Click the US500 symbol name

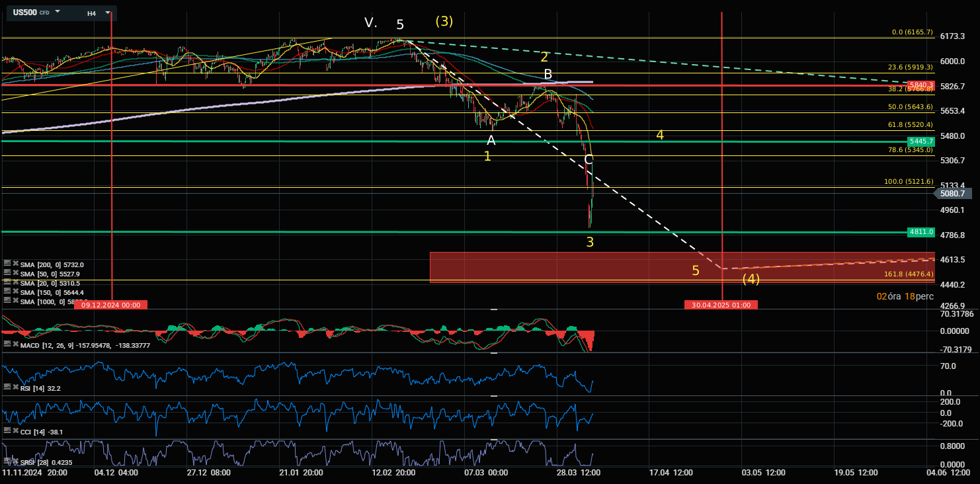tap(24, 12)
